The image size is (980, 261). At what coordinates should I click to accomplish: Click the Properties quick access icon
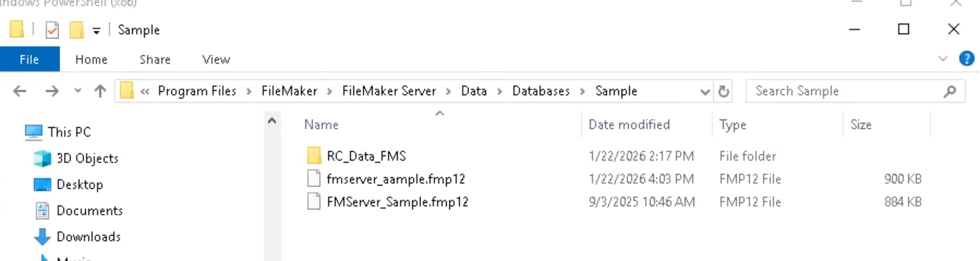[x=52, y=30]
